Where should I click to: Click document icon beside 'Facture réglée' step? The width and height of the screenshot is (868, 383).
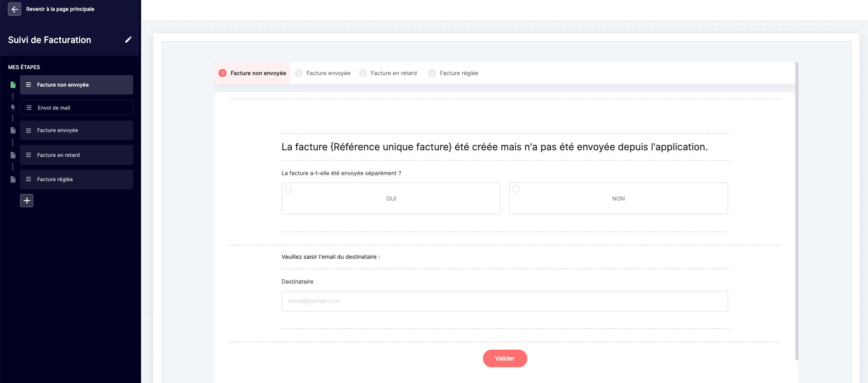13,179
